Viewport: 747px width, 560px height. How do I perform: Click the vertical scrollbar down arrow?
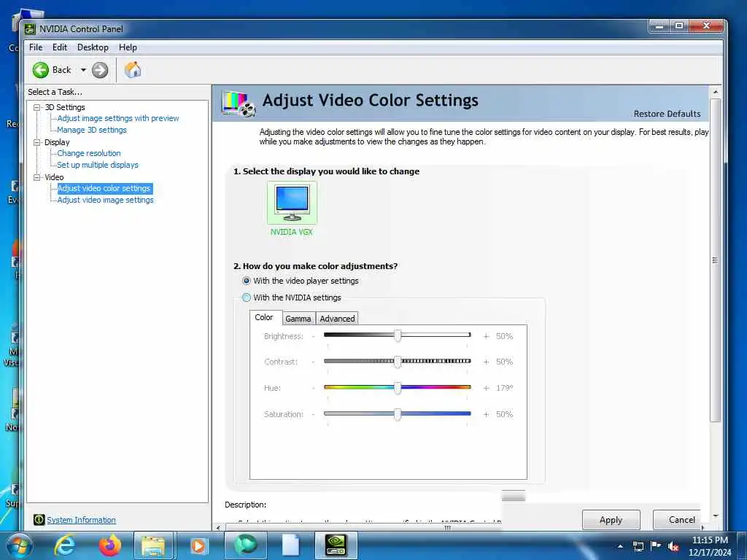(x=715, y=516)
